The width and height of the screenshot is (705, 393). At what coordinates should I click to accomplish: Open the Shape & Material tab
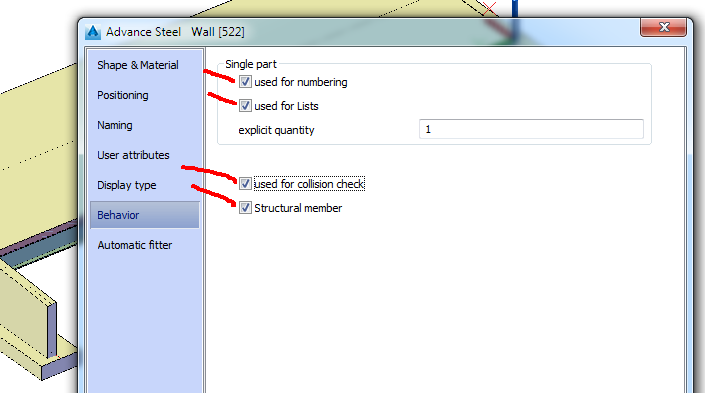138,65
